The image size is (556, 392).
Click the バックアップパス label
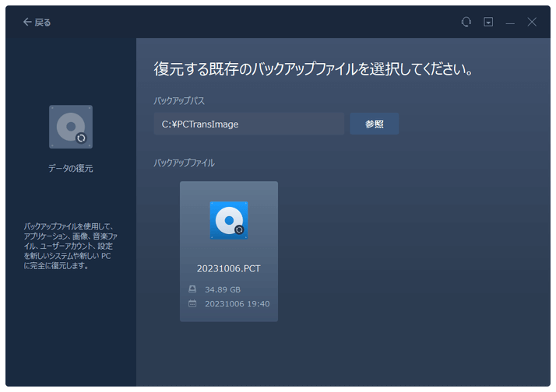[179, 101]
